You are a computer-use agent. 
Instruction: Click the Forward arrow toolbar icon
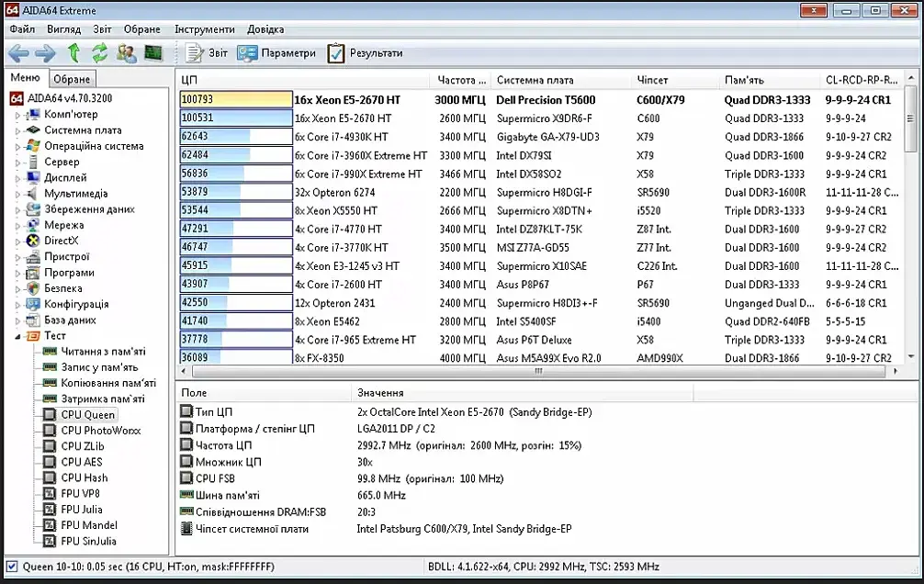[45, 53]
